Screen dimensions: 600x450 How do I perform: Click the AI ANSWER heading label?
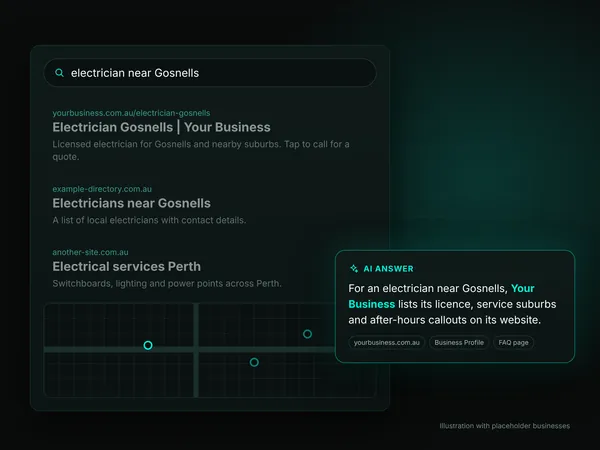388,269
